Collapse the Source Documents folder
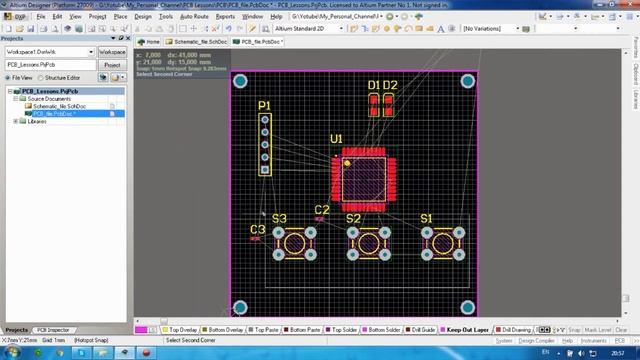Image resolution: width=640 pixels, height=360 pixels. (x=16, y=99)
